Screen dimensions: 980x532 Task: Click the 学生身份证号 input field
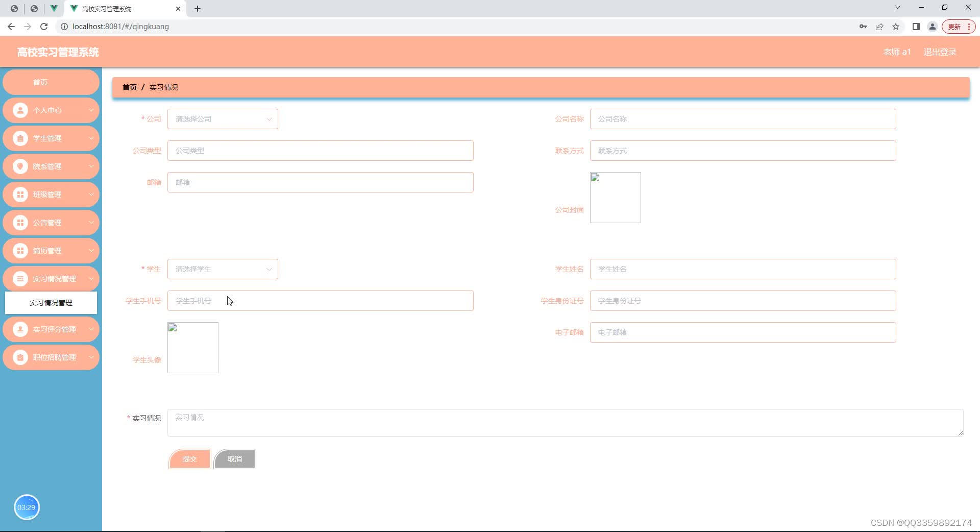(743, 301)
